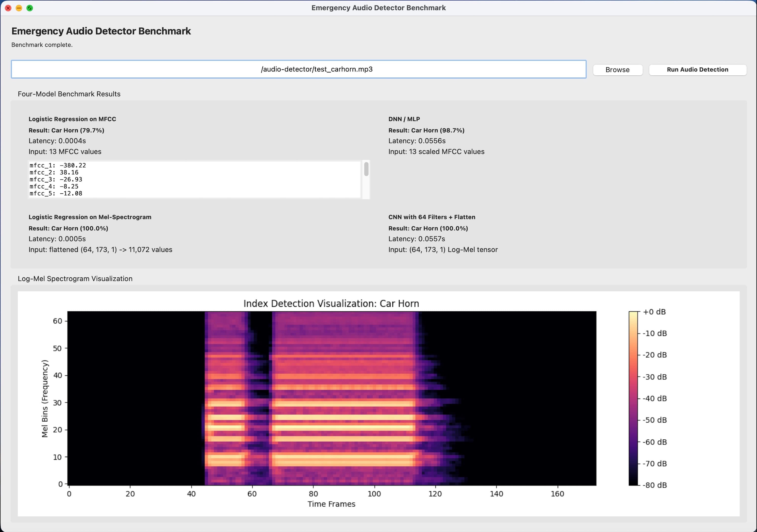This screenshot has height=532, width=757.
Task: Minimize window with yellow button
Action: tap(19, 8)
